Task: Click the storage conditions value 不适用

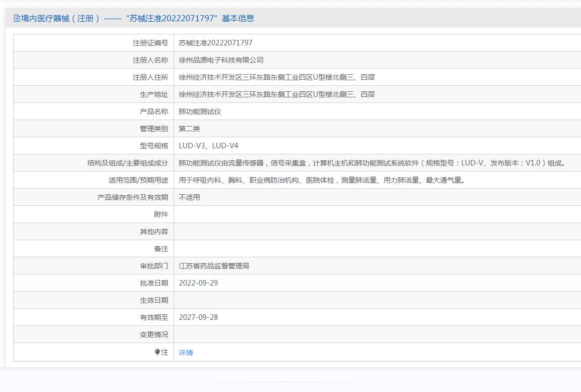Action: point(189,197)
